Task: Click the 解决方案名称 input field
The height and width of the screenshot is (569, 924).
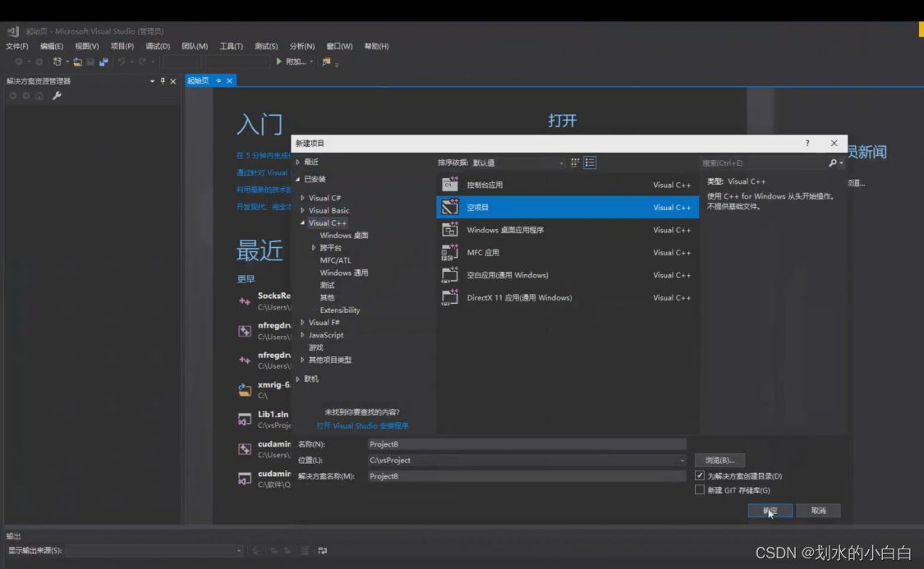Action: (526, 476)
